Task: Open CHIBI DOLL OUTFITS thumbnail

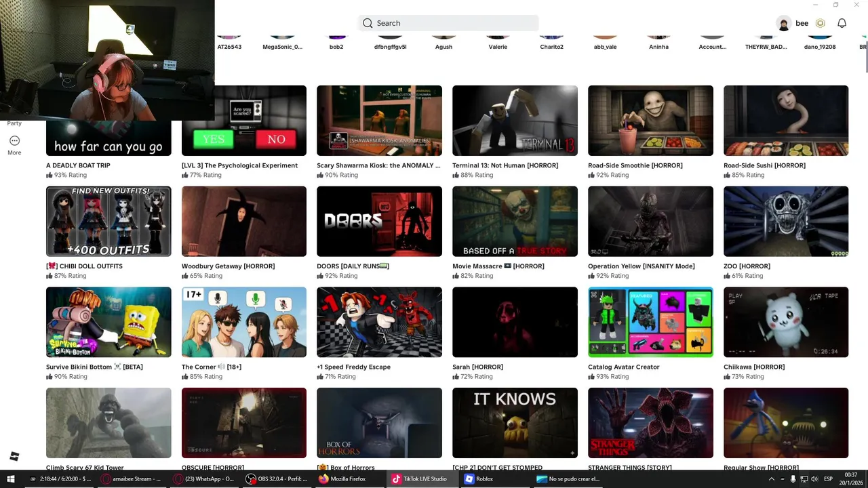Action: (108, 222)
